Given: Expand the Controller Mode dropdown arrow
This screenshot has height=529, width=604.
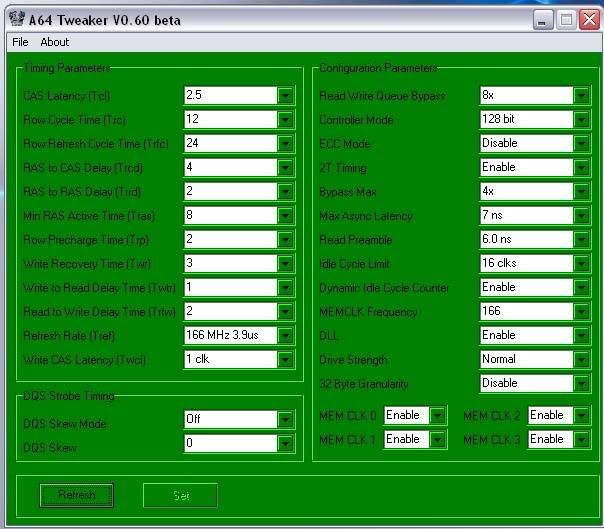Looking at the screenshot, I should coord(581,119).
